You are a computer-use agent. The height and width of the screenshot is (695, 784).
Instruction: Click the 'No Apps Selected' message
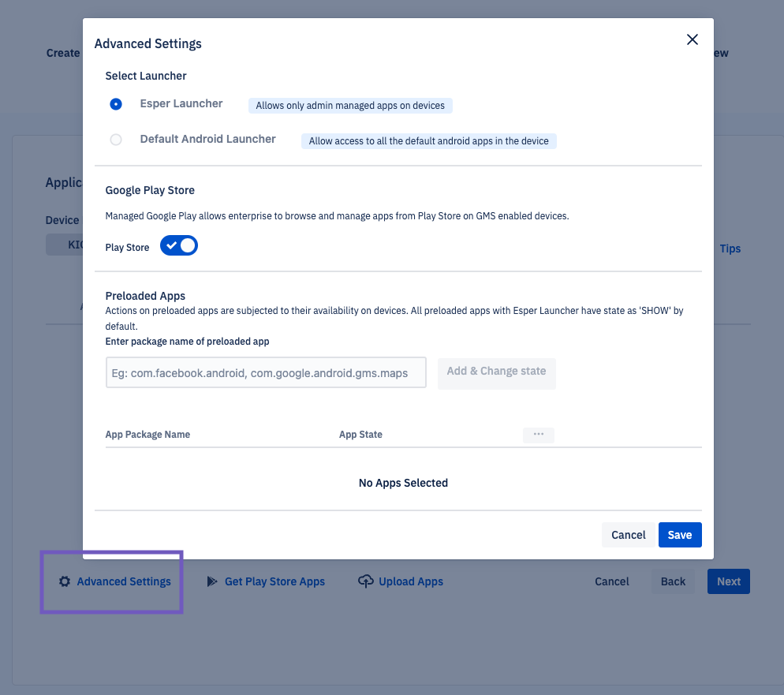pyautogui.click(x=404, y=483)
